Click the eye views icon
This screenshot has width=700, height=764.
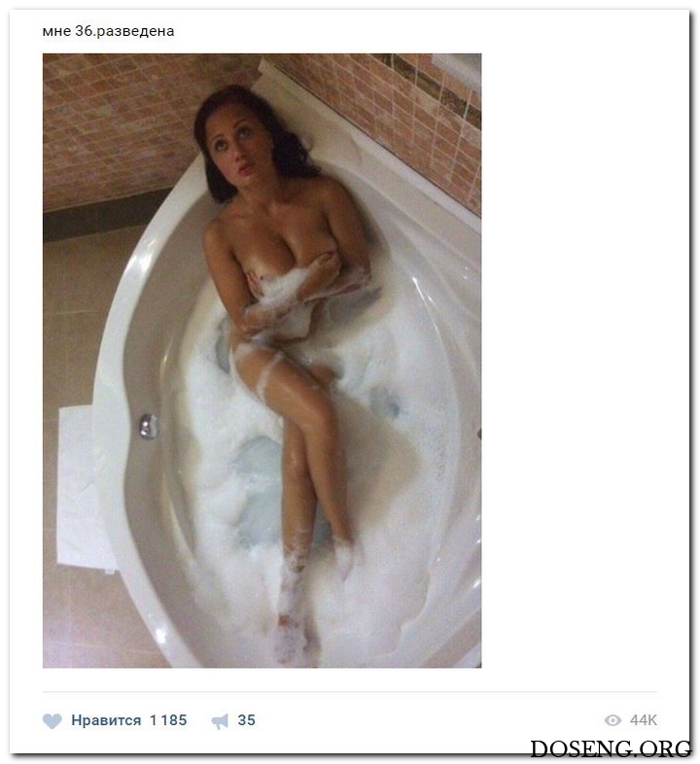coord(612,720)
